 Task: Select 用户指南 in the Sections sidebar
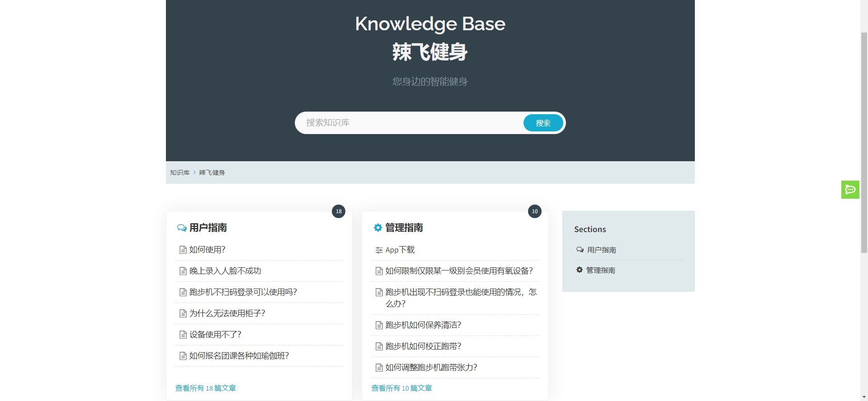pyautogui.click(x=601, y=250)
